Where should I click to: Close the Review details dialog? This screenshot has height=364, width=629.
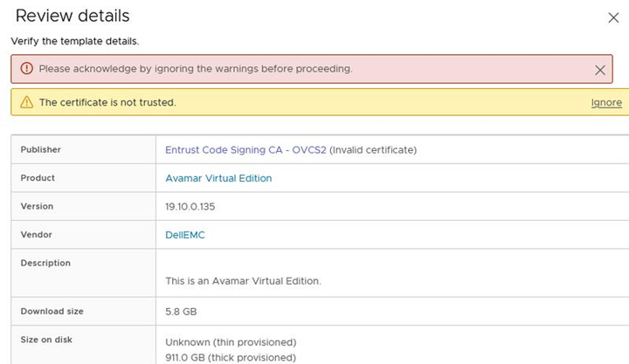tap(612, 17)
